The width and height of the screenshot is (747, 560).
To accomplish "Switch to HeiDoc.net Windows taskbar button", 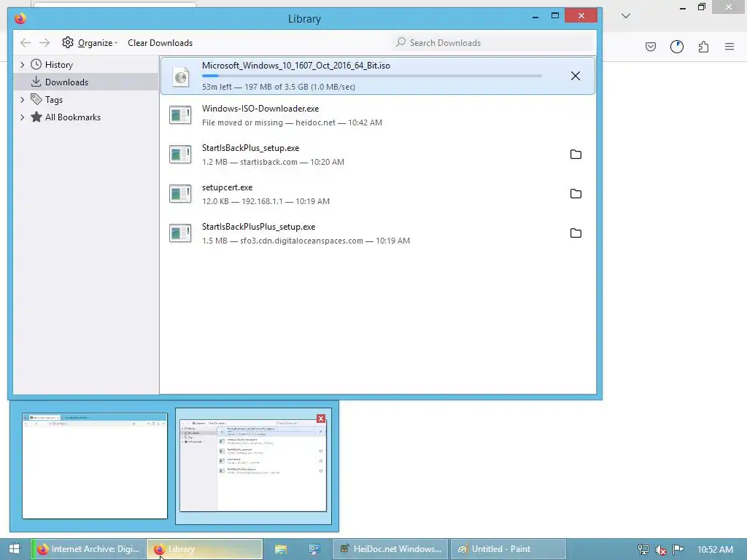I will 390,549.
